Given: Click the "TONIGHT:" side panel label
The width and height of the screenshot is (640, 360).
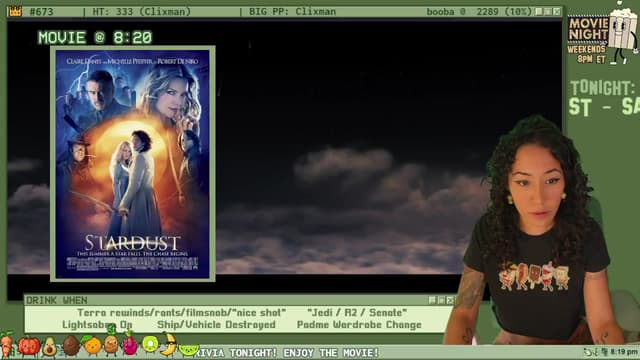Looking at the screenshot, I should pos(602,88).
